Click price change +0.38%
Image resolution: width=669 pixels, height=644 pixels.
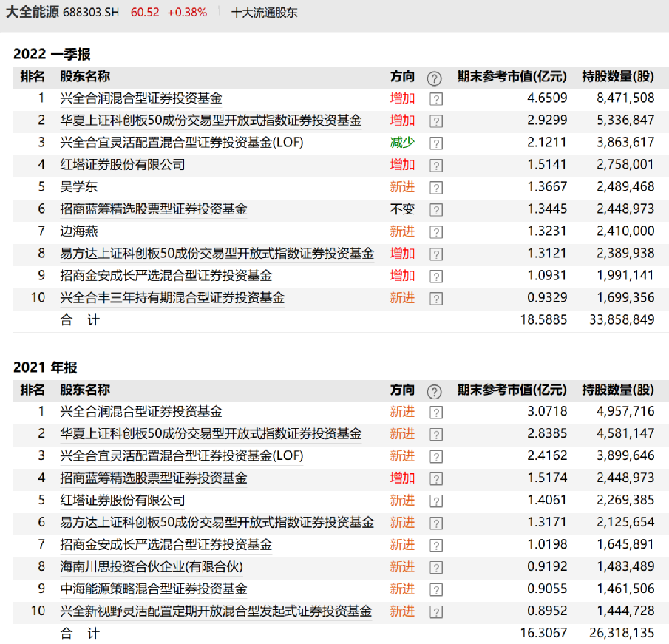(x=187, y=13)
